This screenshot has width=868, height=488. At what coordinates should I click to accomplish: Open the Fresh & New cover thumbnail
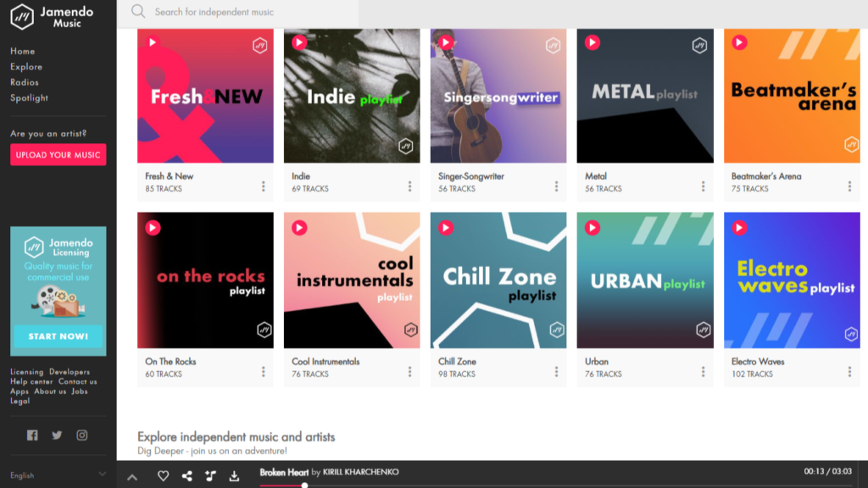point(205,96)
